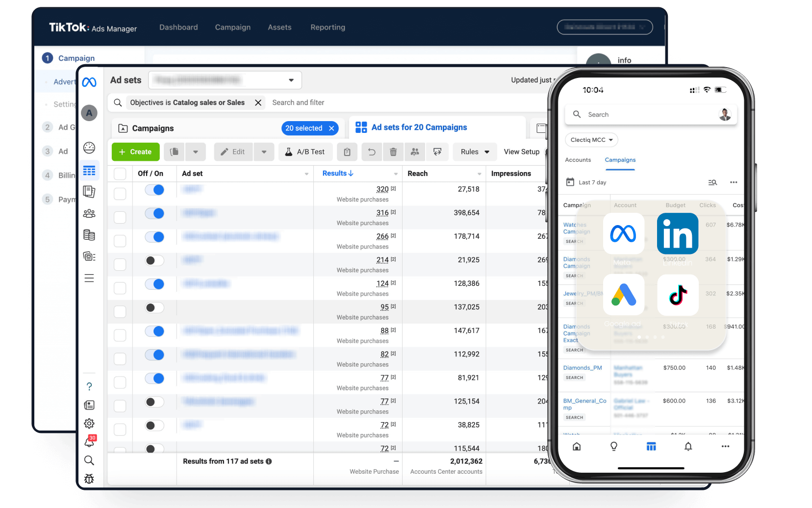The image size is (812, 508).
Task: Open the Results column dropdown arrow
Action: (x=396, y=174)
